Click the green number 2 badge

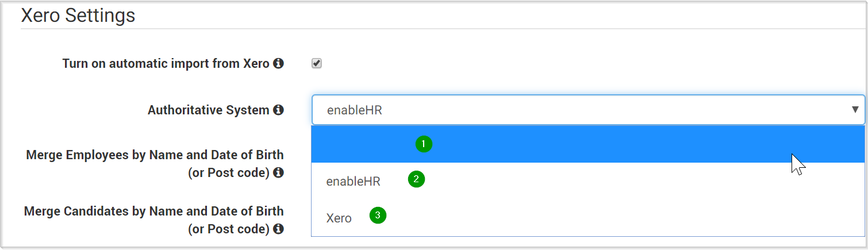[x=416, y=180]
